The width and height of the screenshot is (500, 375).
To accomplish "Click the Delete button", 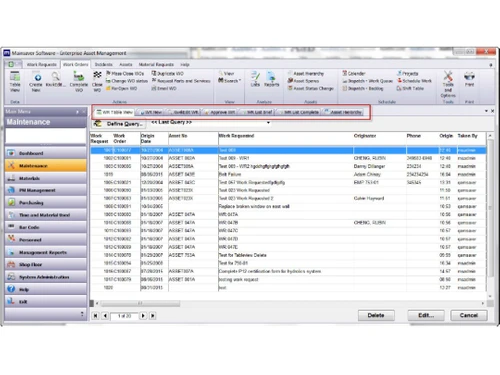I will pyautogui.click(x=376, y=315).
